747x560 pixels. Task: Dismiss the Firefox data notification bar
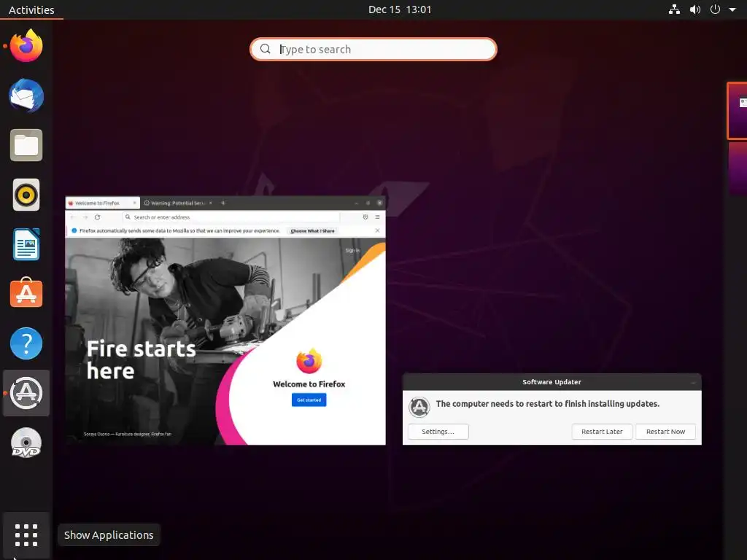point(377,230)
